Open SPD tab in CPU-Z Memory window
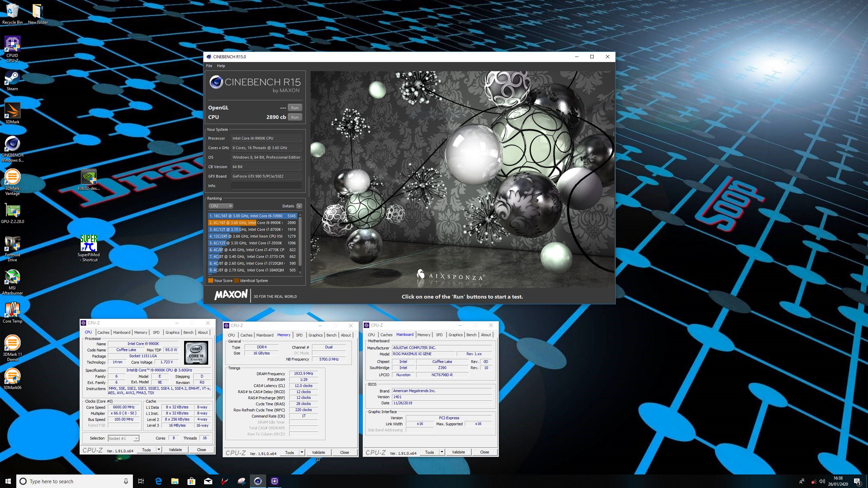868x488 pixels. (299, 335)
